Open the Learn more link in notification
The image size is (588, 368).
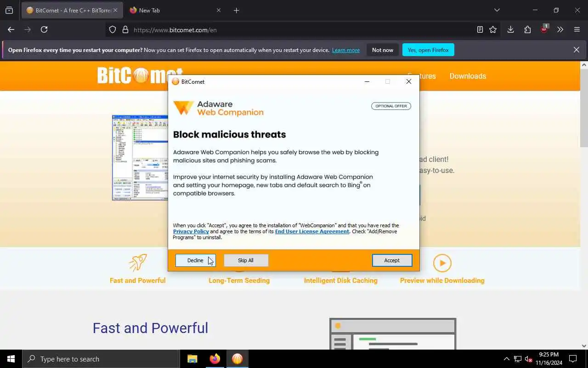[x=346, y=50]
